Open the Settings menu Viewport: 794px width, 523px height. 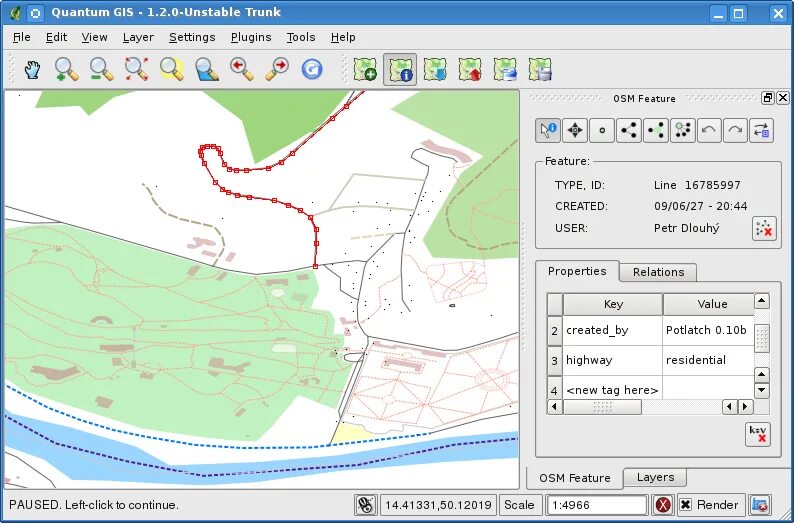coord(192,37)
